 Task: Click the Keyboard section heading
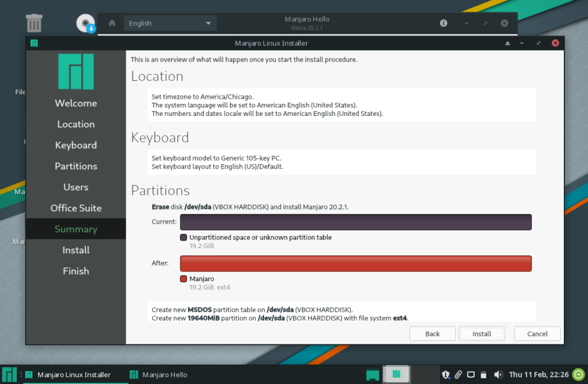coord(160,138)
